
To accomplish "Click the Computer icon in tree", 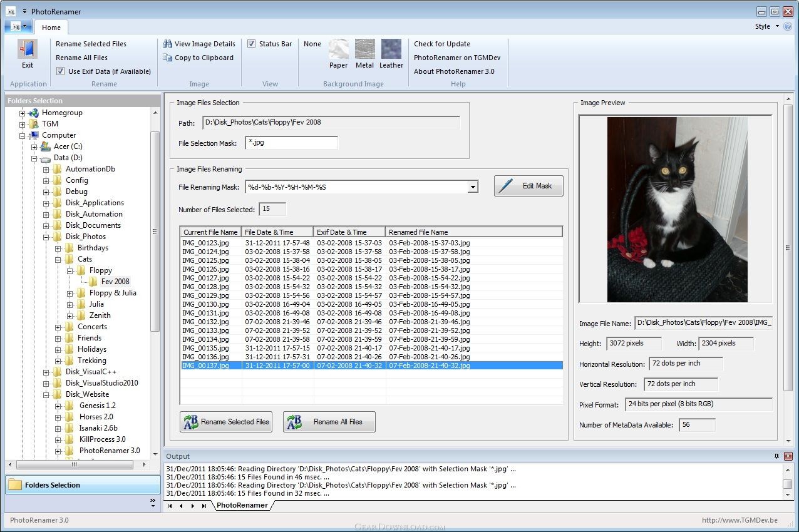I will pyautogui.click(x=34, y=135).
